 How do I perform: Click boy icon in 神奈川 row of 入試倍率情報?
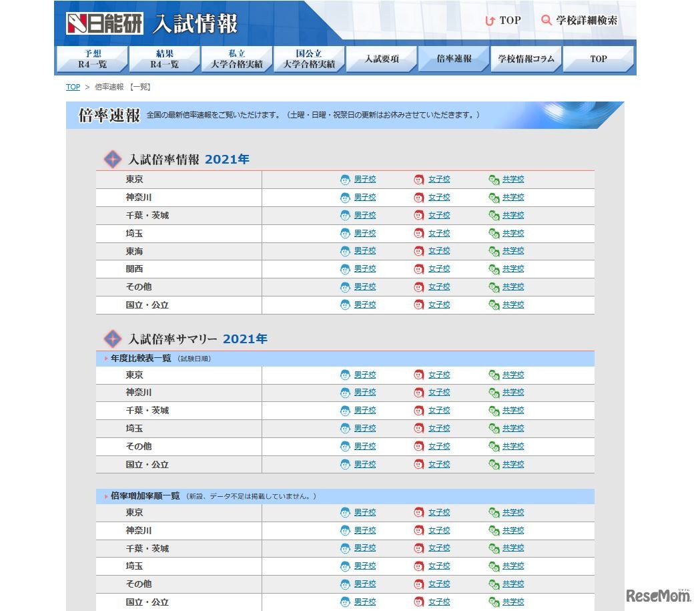345,198
